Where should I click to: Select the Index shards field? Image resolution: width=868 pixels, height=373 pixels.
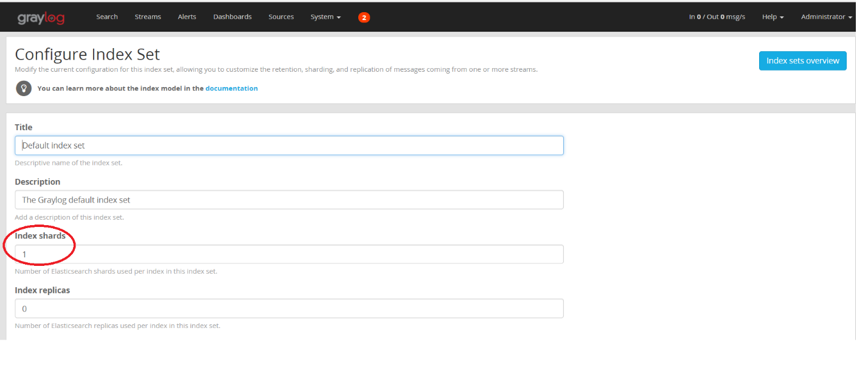pyautogui.click(x=289, y=254)
